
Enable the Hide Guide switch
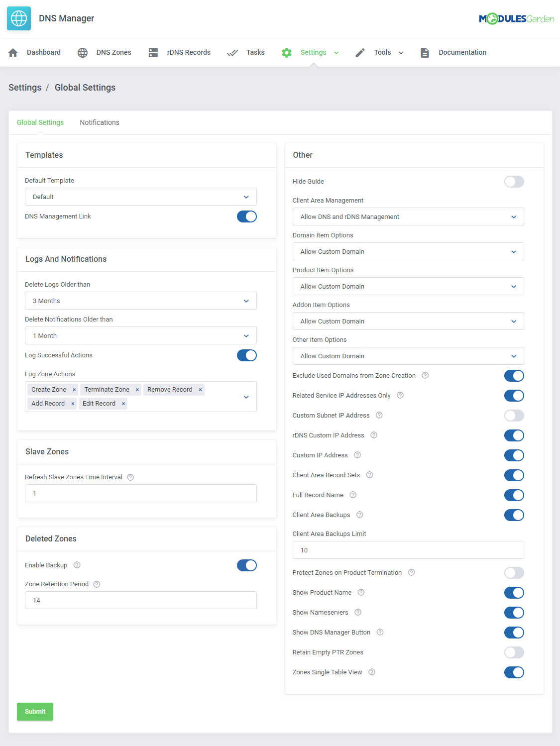514,182
